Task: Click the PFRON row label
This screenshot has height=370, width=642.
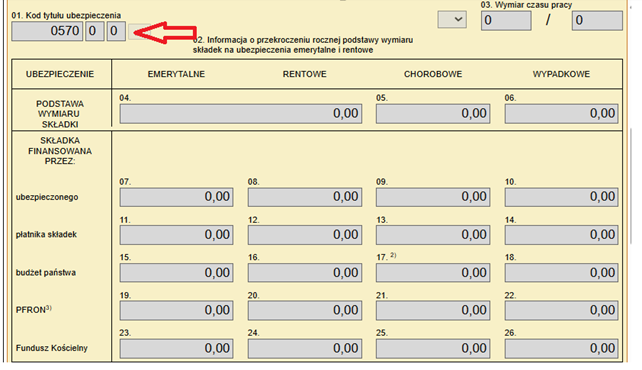Action: pos(34,309)
